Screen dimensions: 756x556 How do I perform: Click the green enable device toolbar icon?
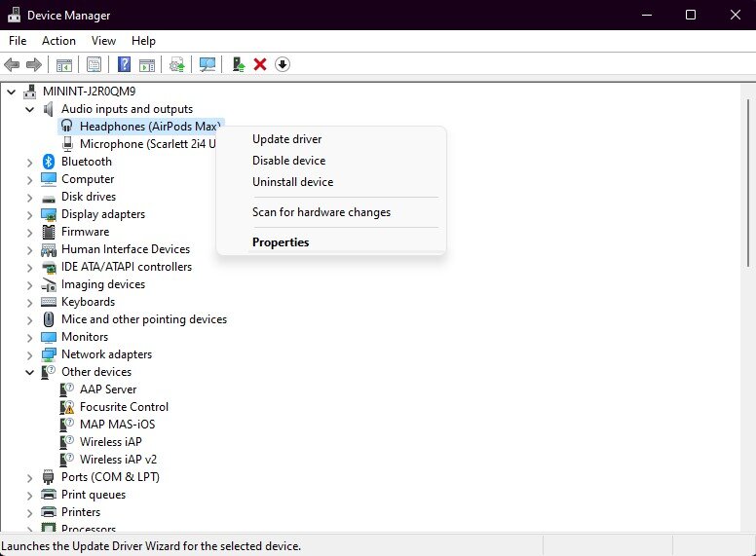pyautogui.click(x=238, y=64)
